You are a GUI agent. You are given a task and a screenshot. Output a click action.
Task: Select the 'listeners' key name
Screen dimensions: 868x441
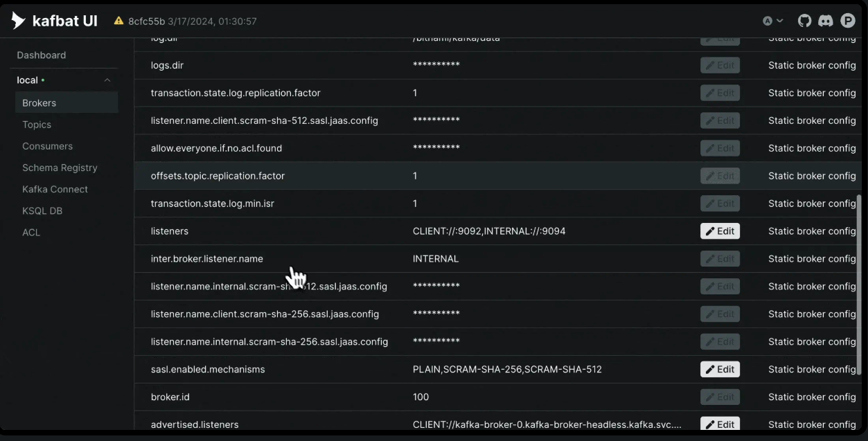tap(170, 231)
